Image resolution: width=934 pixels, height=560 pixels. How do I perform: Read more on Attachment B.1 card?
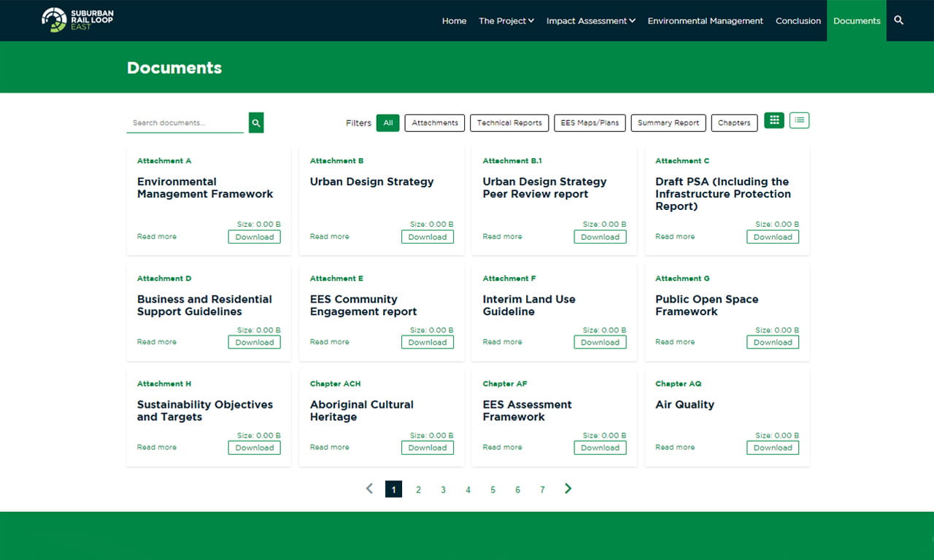(502, 236)
